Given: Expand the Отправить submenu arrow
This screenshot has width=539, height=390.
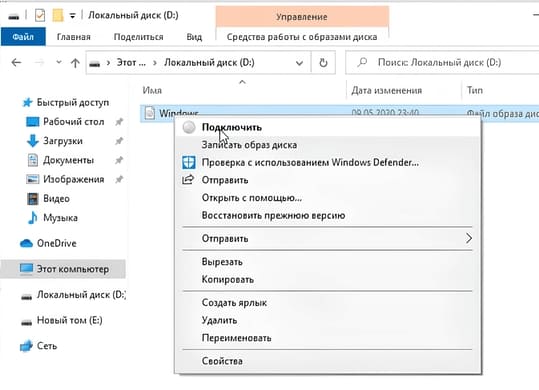Looking at the screenshot, I should point(469,238).
